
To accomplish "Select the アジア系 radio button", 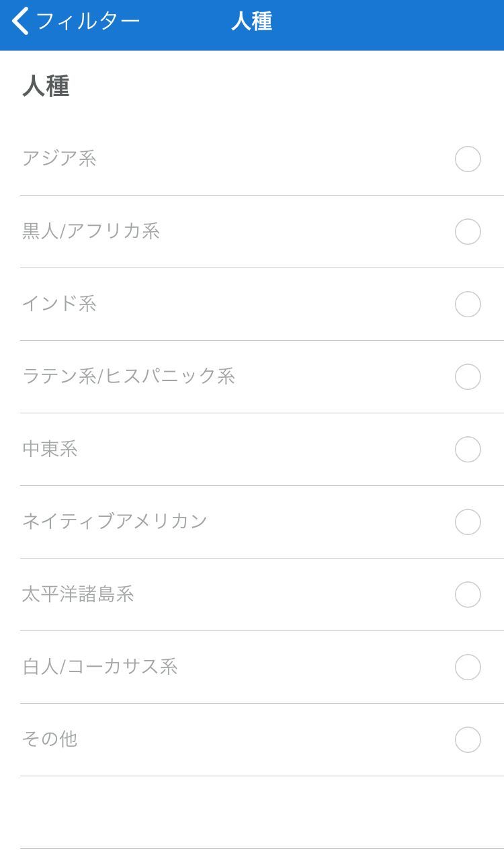I will point(468,159).
